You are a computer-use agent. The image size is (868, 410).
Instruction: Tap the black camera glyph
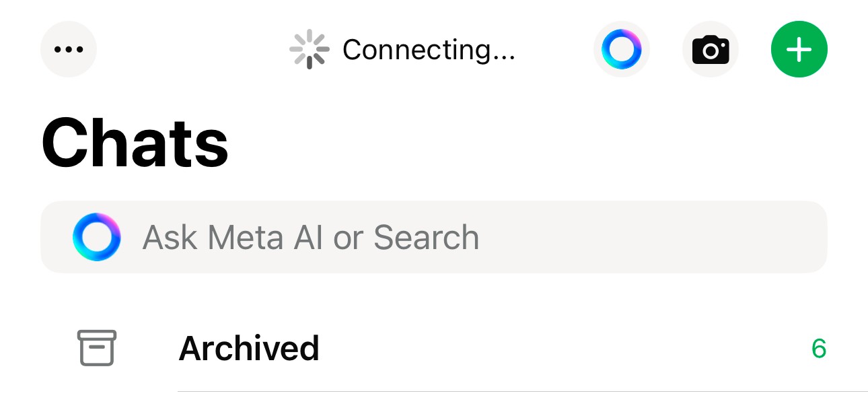pos(711,50)
